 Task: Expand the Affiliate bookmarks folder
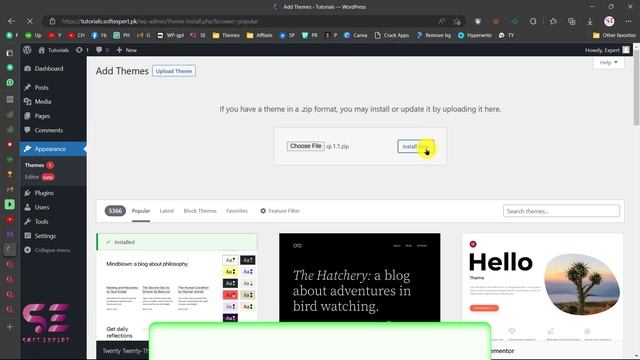point(260,36)
